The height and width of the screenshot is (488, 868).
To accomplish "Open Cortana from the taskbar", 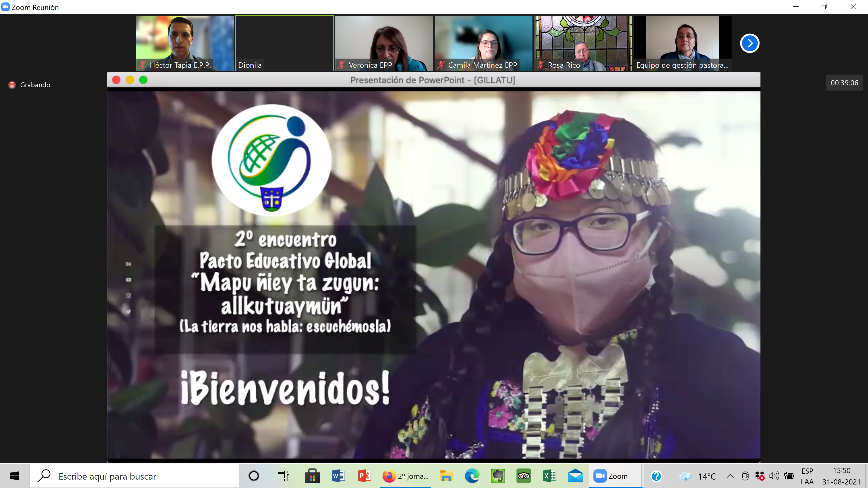I will click(254, 476).
